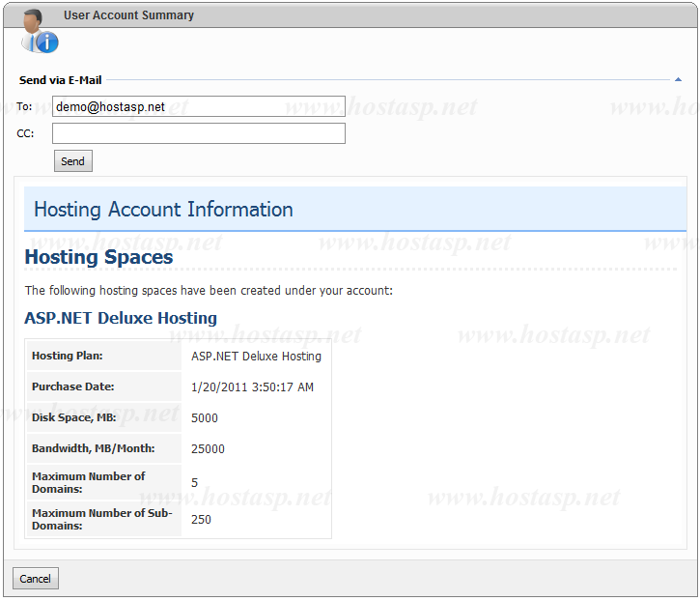This screenshot has width=700, height=601.
Task: Click the Maximum Number of Domains label
Action: pos(89,482)
